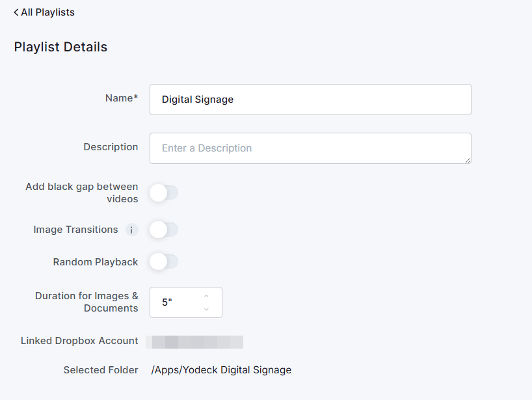This screenshot has width=532, height=400.
Task: Click the Duration for Images & Documents label
Action: (86, 302)
